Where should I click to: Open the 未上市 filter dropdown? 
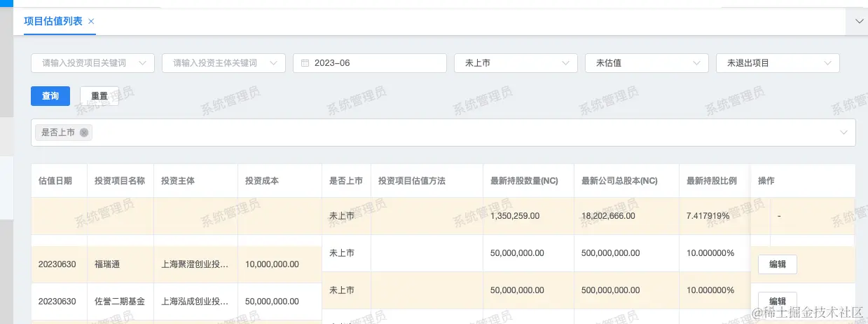click(516, 63)
